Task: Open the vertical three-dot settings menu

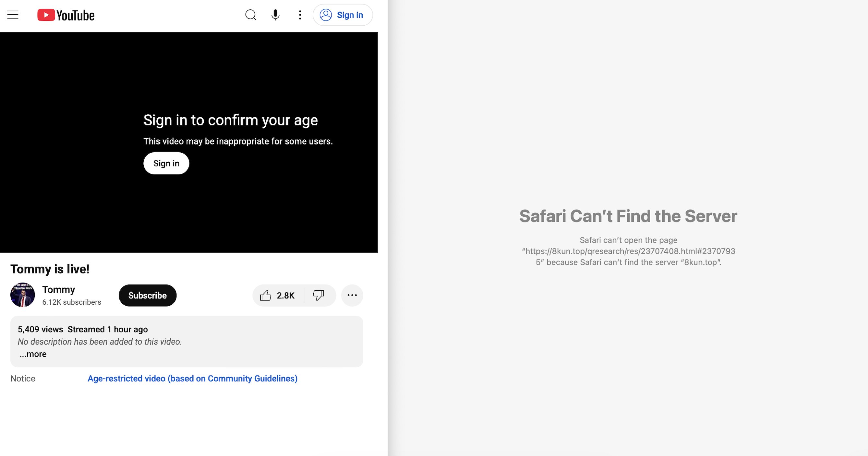Action: click(x=300, y=15)
